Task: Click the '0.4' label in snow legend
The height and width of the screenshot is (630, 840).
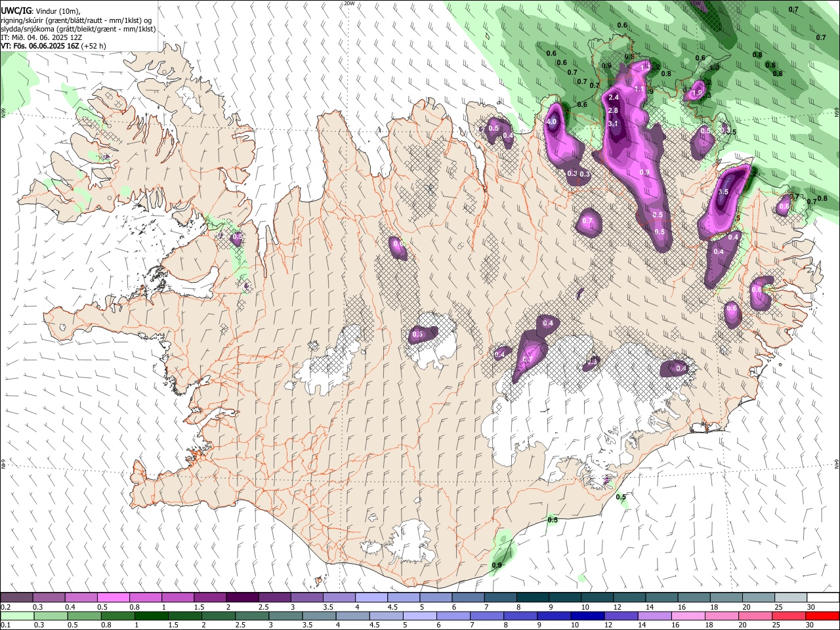Action: 70,607
